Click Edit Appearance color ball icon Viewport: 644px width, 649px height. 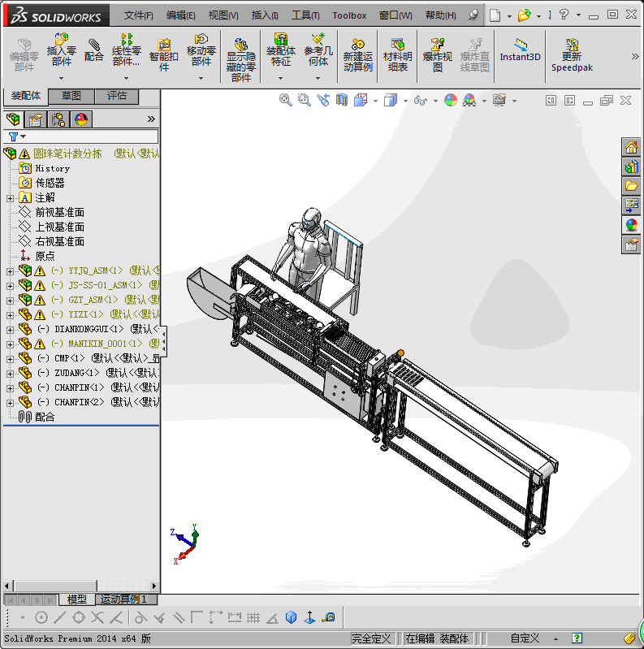pyautogui.click(x=450, y=100)
